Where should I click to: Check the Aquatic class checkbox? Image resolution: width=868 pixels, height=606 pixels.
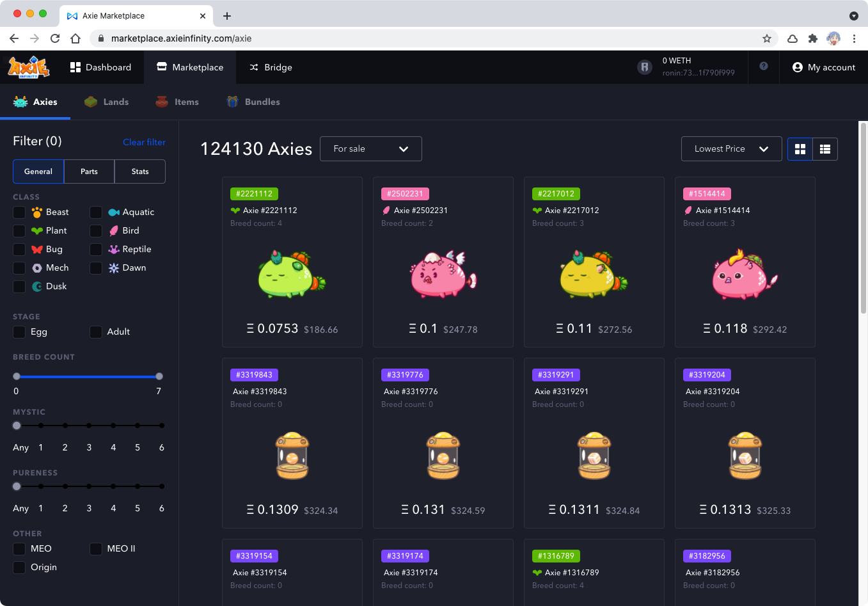pos(96,212)
